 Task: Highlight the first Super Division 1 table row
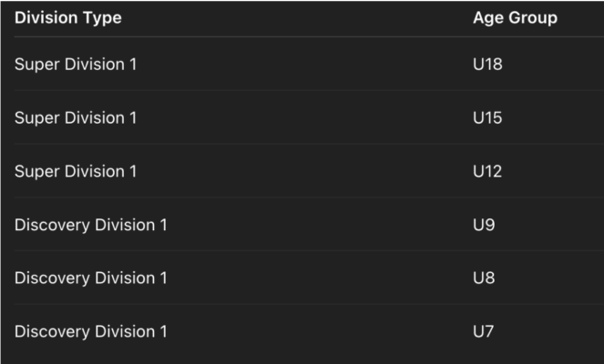pyautogui.click(x=301, y=65)
